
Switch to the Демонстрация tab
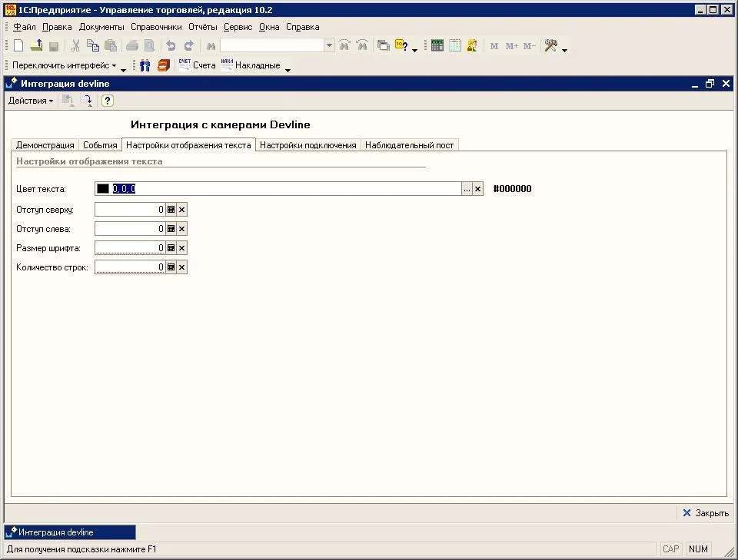(45, 145)
